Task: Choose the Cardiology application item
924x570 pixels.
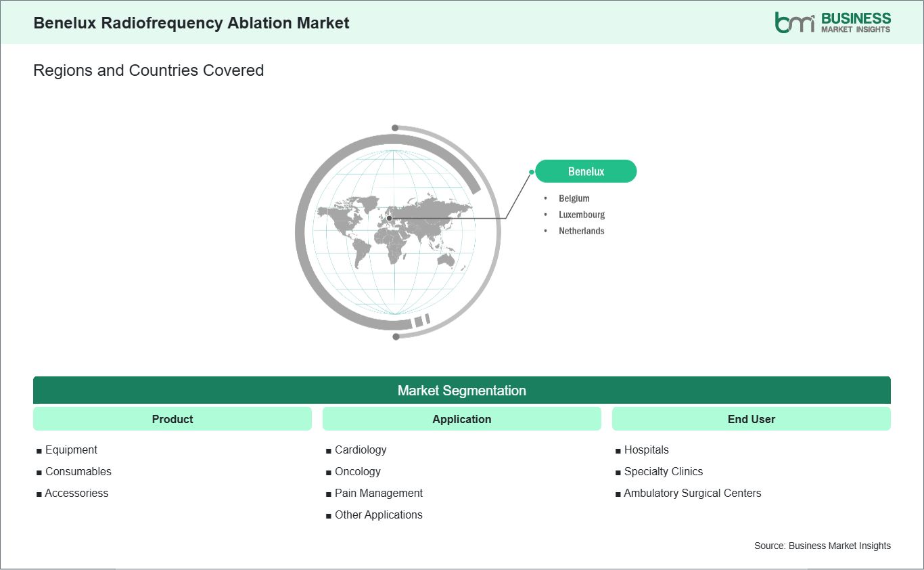Action: [361, 450]
